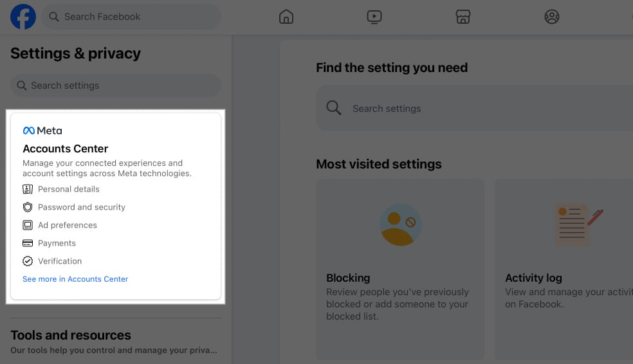Click the Facebook logo icon
Image resolution: width=633 pixels, height=364 pixels.
[x=23, y=17]
